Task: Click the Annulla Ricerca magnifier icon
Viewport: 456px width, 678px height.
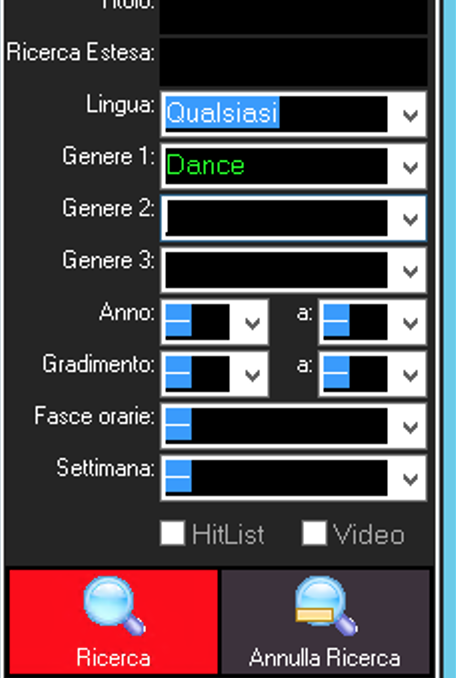Action: coord(326,607)
